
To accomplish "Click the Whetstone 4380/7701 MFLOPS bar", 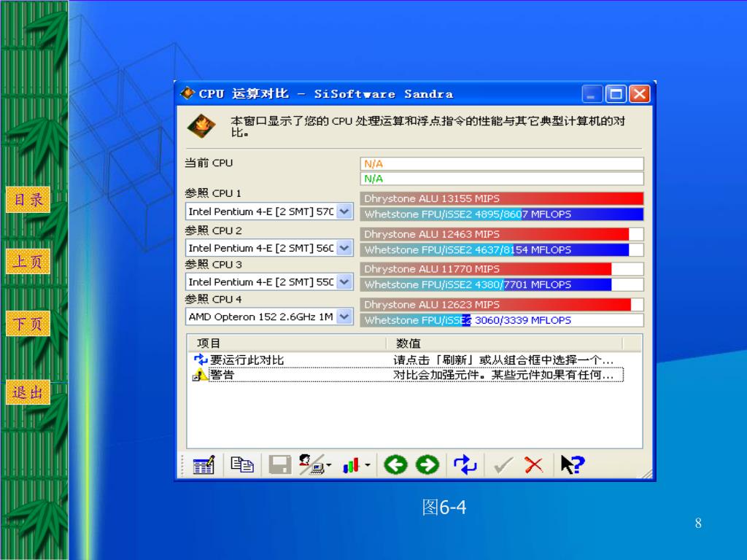I will [502, 285].
